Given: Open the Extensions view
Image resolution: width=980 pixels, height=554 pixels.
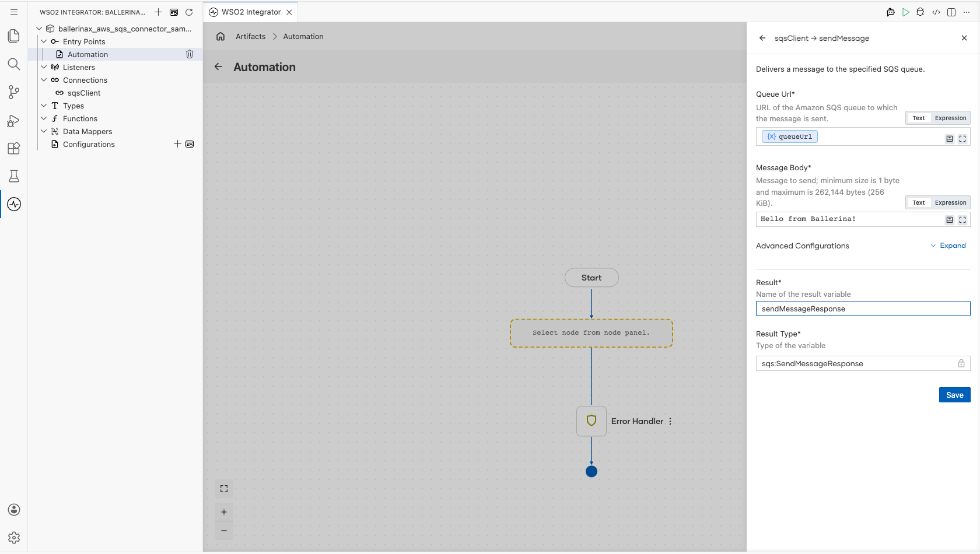Looking at the screenshot, I should [14, 148].
